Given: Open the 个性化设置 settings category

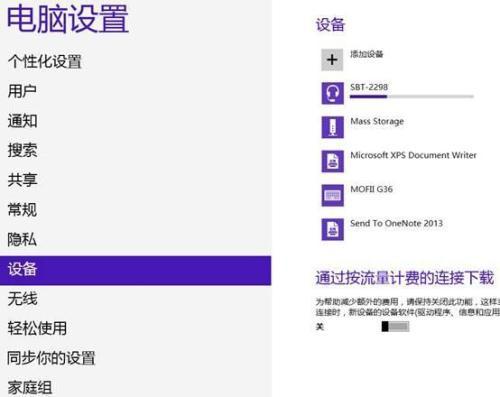Looking at the screenshot, I should click(x=45, y=62).
